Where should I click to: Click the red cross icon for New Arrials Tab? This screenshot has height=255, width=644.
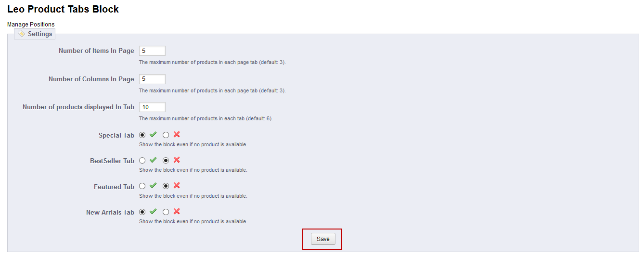pos(177,211)
